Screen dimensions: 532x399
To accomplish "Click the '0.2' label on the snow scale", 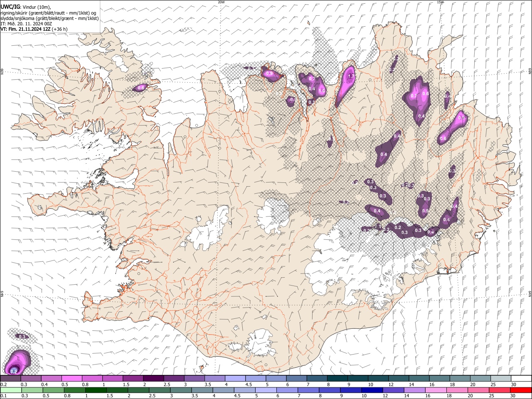I will (3, 384).
